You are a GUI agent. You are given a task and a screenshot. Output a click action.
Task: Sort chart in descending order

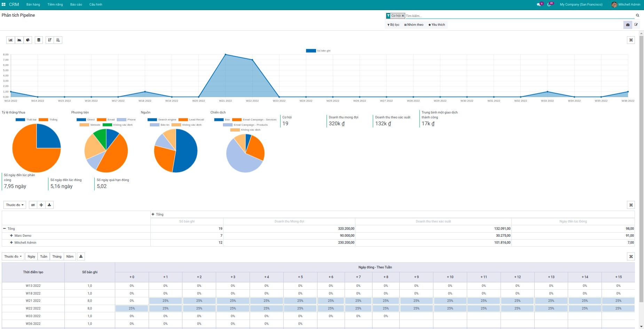50,40
